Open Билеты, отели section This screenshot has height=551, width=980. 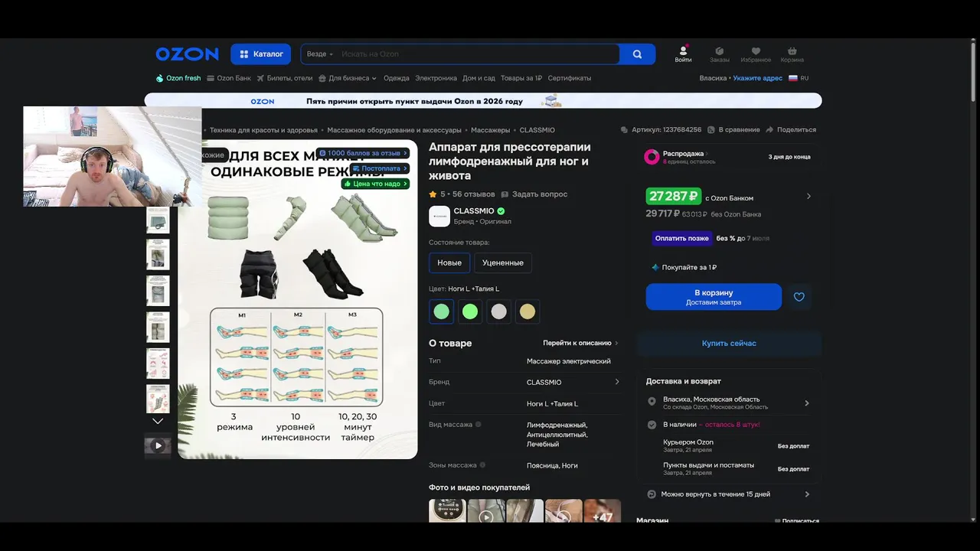coord(285,78)
